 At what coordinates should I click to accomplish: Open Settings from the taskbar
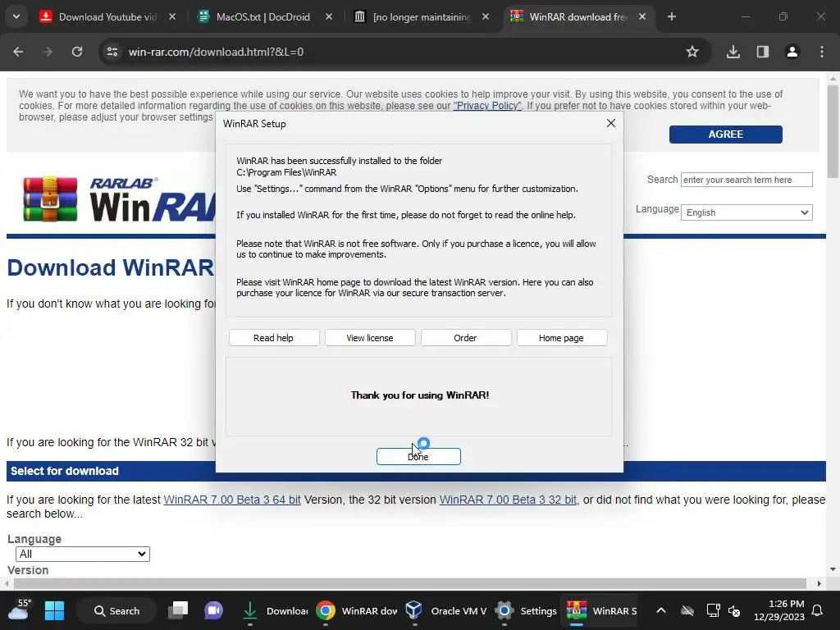point(526,610)
